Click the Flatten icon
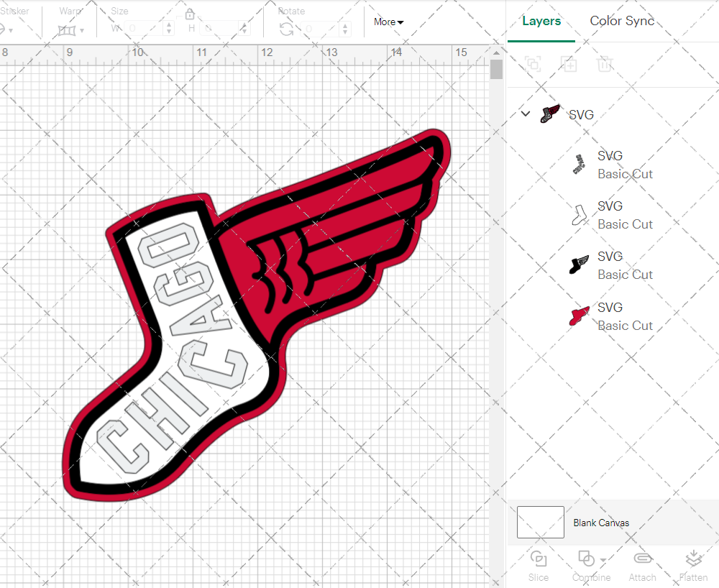The height and width of the screenshot is (588, 719). tap(693, 559)
